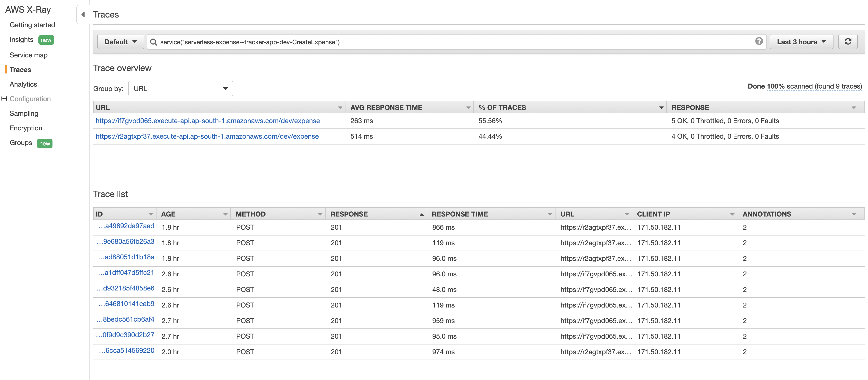Open the Last 3 hours time range dropdown
This screenshot has height=380, width=868.
[801, 42]
